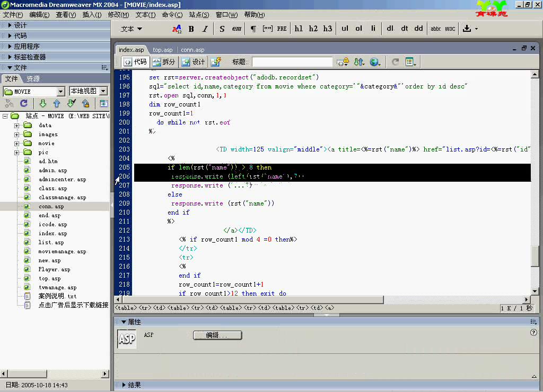Open the Font Tag Editor icon

(x=177, y=29)
